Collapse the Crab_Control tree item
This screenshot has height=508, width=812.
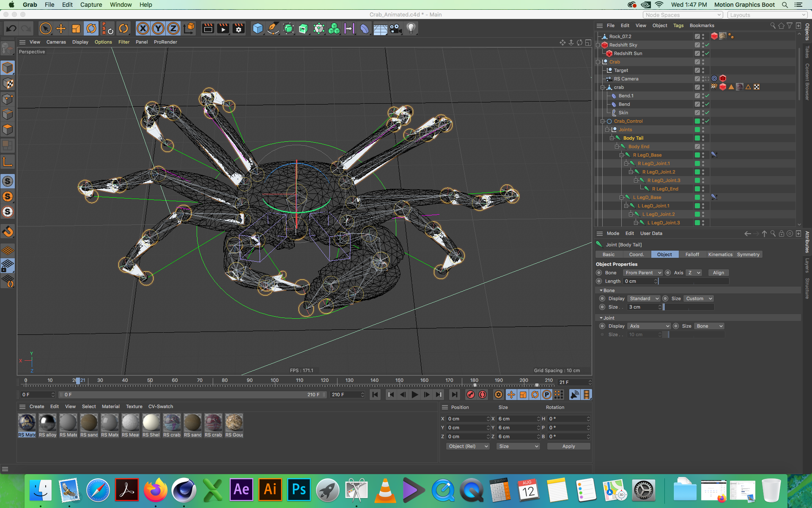[x=602, y=121]
